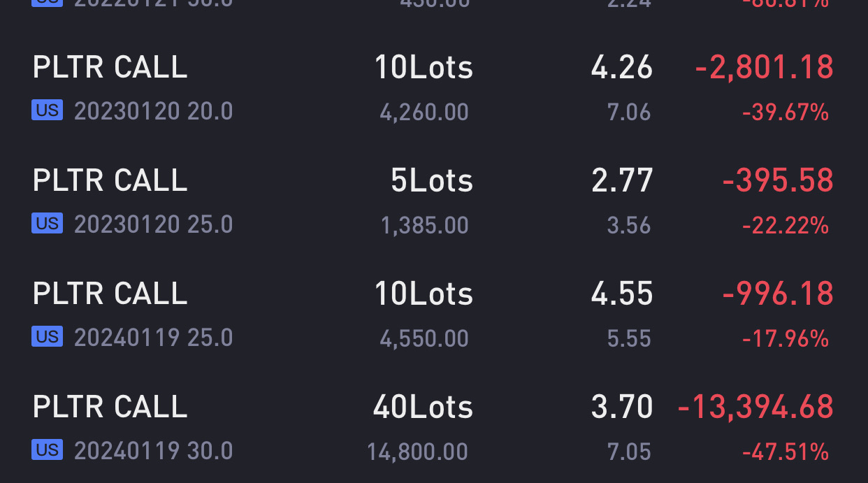Tap the current price 4.55

point(622,294)
